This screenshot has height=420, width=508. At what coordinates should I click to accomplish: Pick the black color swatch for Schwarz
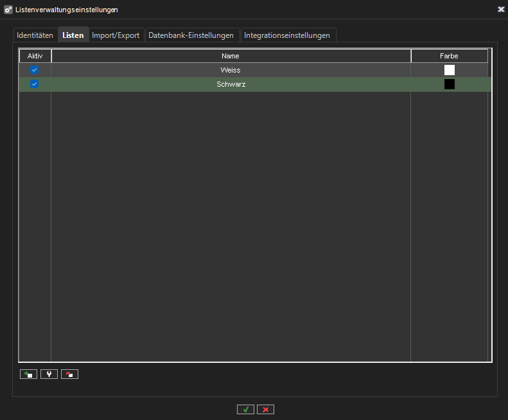tap(450, 84)
